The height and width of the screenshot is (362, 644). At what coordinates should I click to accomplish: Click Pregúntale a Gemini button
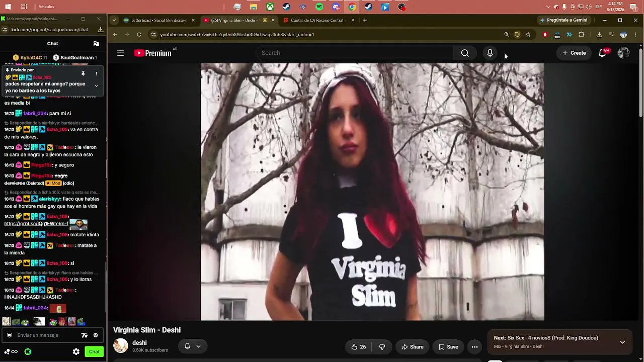563,20
